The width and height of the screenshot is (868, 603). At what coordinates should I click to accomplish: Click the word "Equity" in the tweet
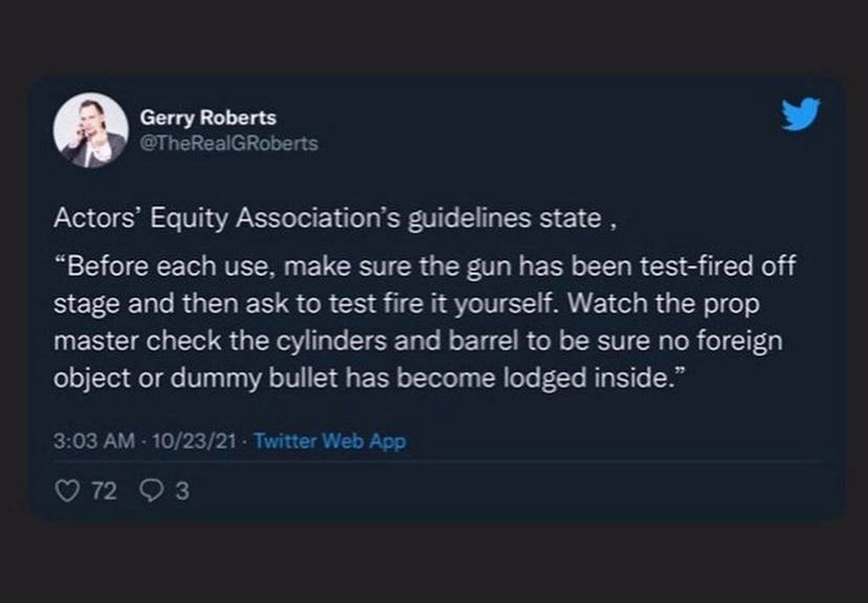click(x=189, y=218)
